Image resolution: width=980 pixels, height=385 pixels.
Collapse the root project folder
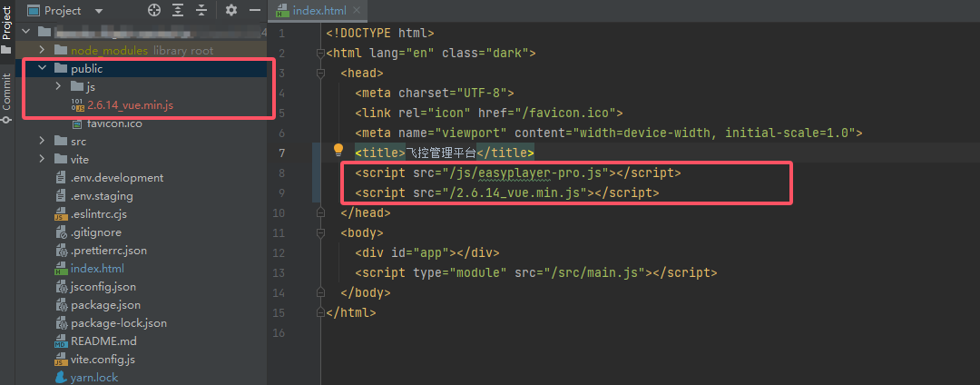pyautogui.click(x=25, y=32)
